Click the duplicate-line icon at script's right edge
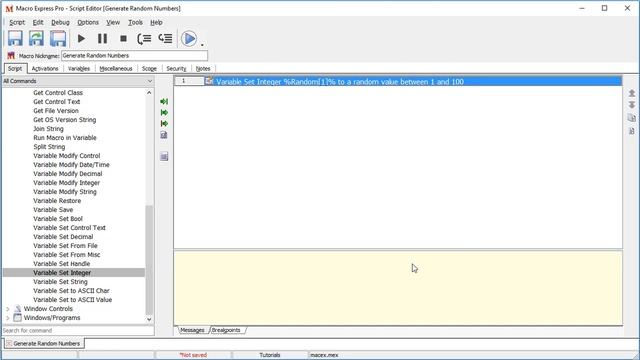This screenshot has height=360, width=640. [632, 118]
